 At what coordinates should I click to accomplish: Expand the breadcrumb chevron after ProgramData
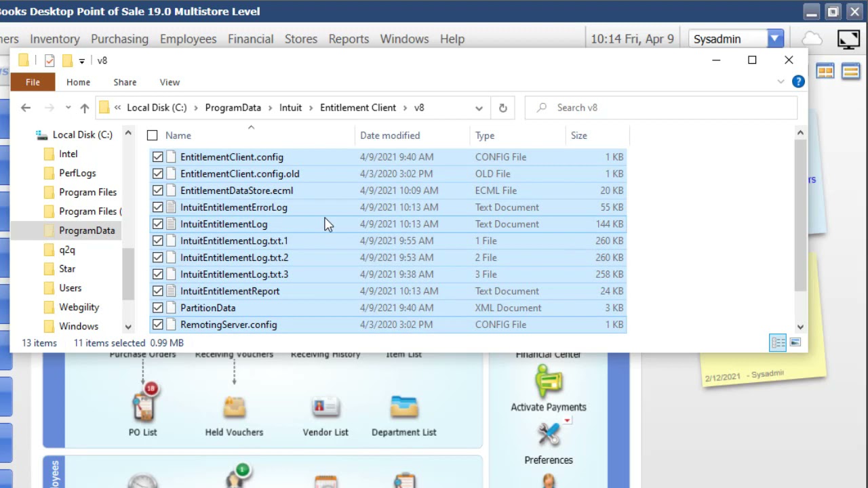[x=270, y=108]
